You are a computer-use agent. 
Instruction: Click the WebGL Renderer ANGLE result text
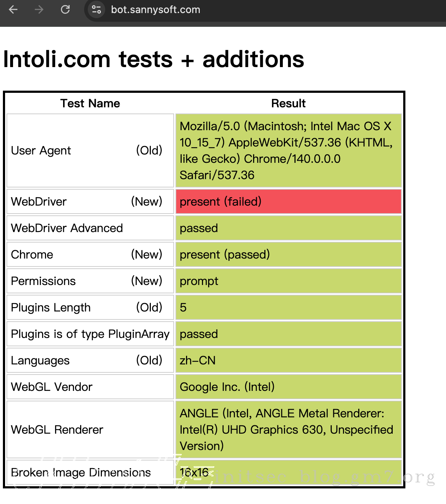pos(286,430)
